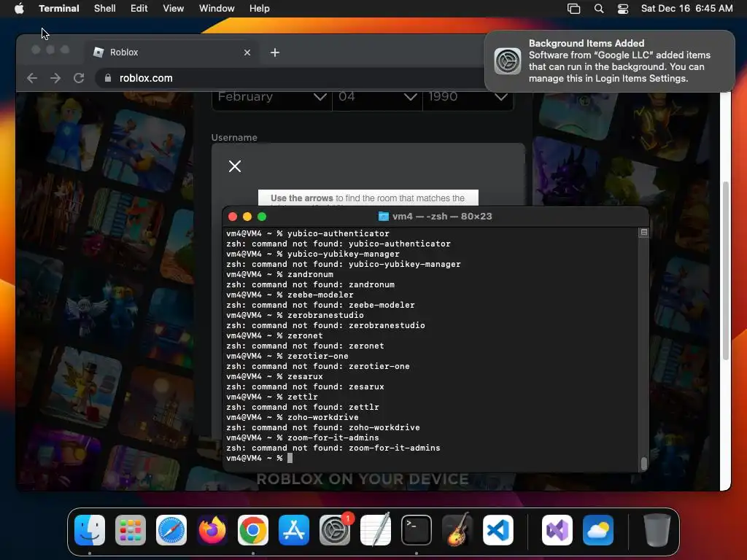
Task: Click the roblox.com address bar
Action: 295,78
